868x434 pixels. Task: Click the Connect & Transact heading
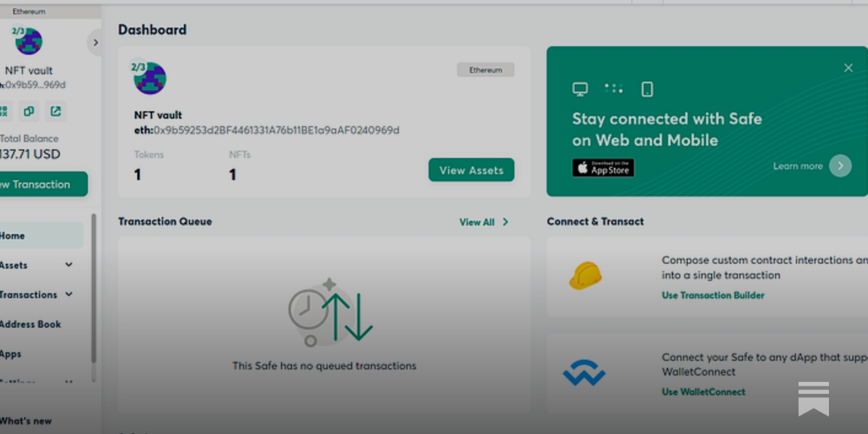(595, 221)
